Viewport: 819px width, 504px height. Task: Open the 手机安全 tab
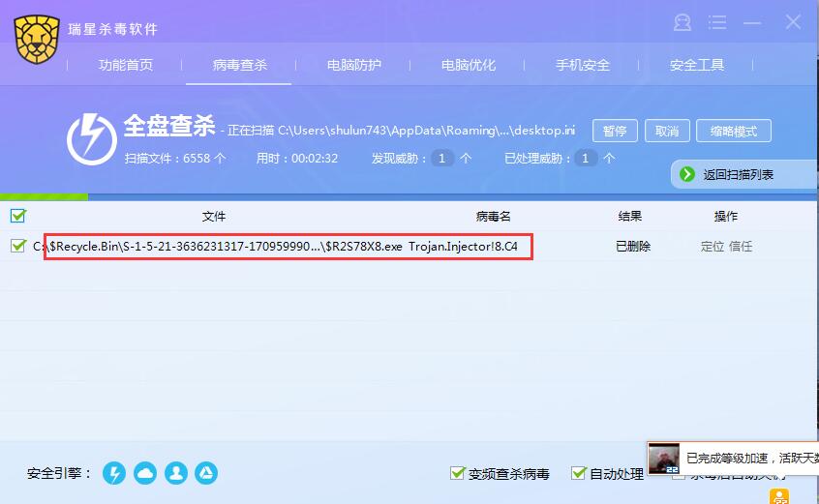583,65
